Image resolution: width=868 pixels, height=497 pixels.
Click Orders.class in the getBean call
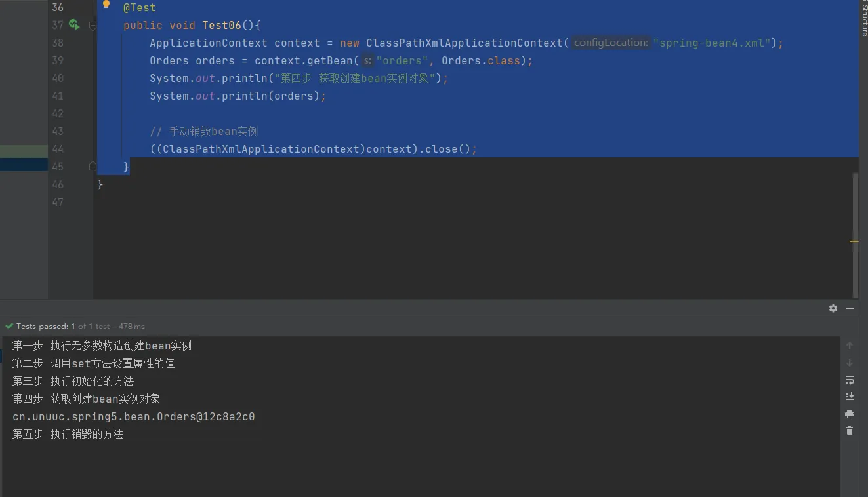click(x=481, y=60)
